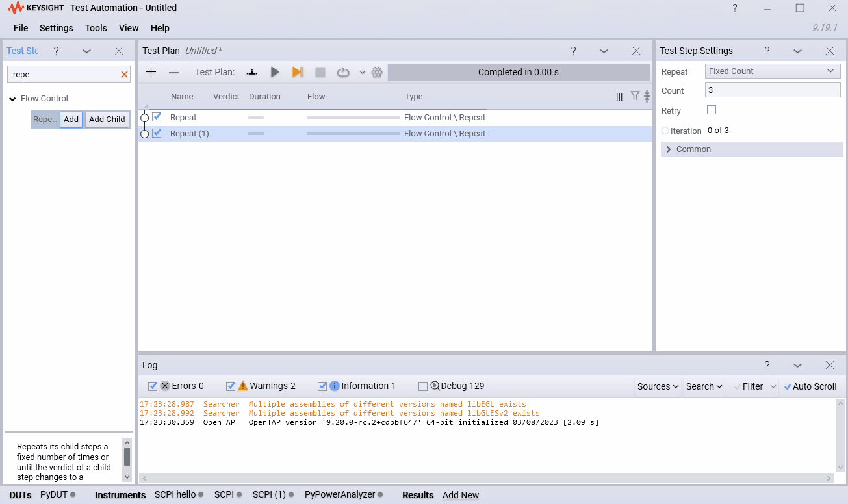Add a new test step with plus icon
Viewport: 848px width, 504px height.
coord(151,72)
